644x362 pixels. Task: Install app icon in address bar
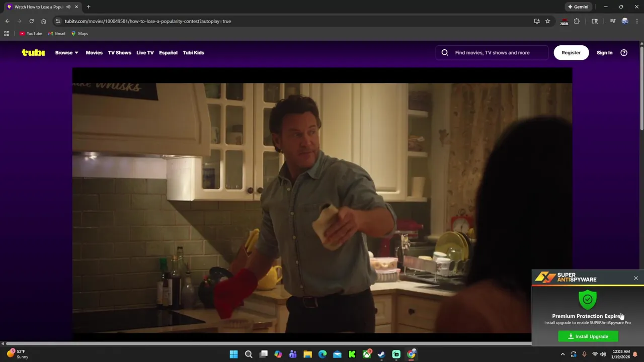(537, 21)
